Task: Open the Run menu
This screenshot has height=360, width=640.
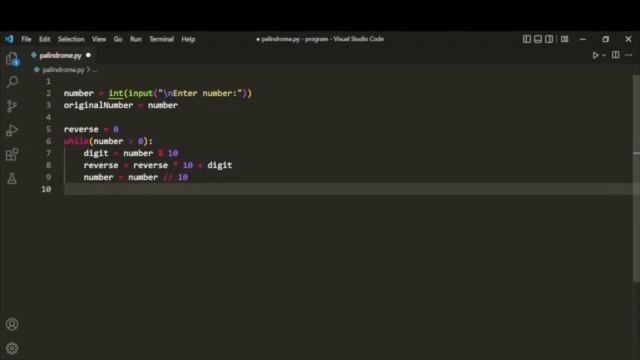Action: tap(136, 39)
